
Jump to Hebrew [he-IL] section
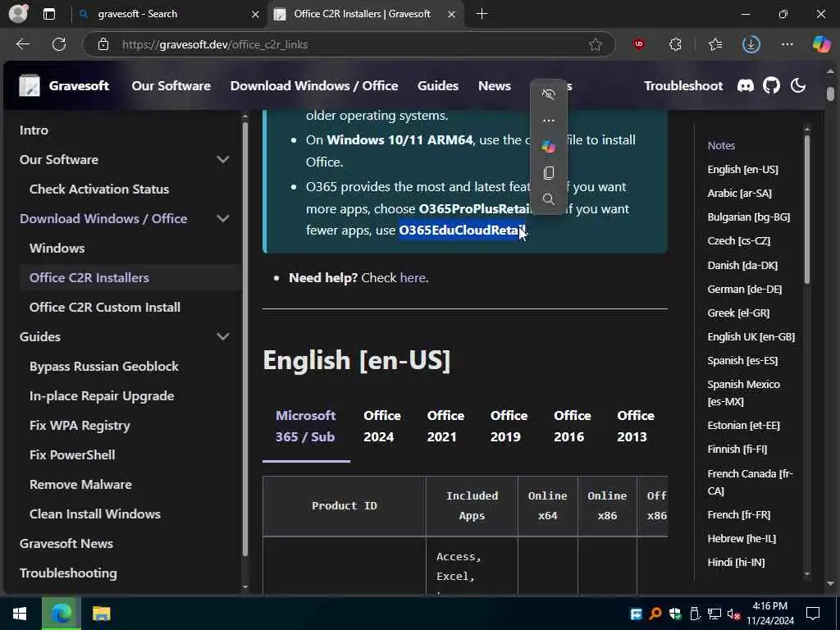click(742, 538)
